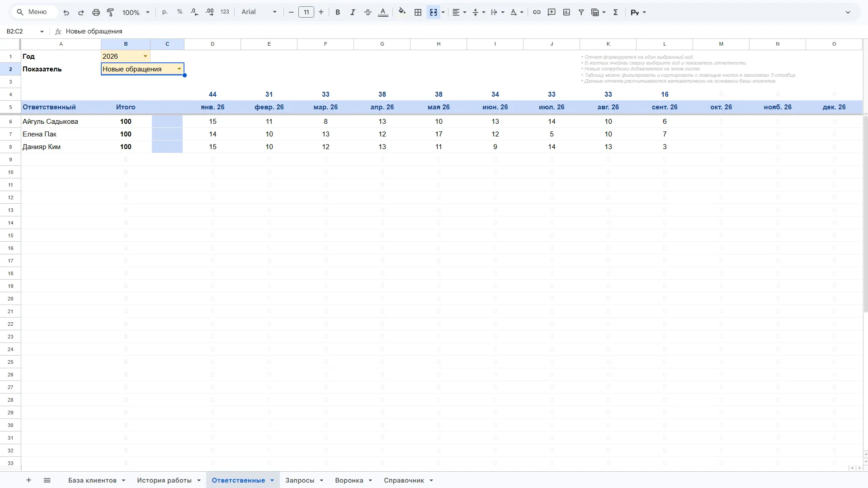This screenshot has height=488, width=868.
Task: Open the Меню search box
Action: (x=35, y=12)
